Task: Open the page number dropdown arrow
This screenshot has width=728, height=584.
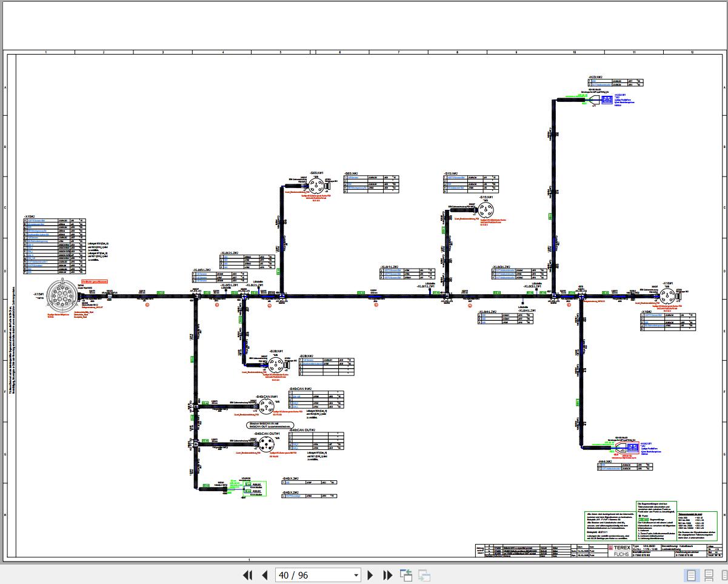Action: point(356,575)
